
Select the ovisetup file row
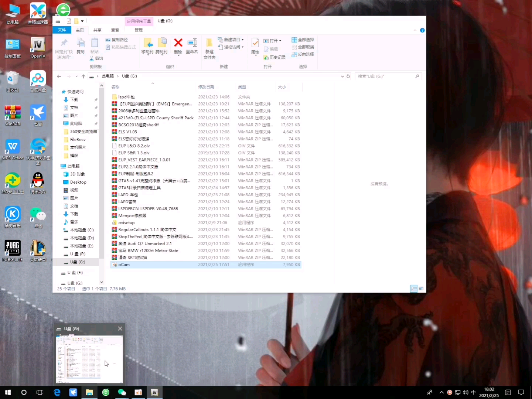click(x=206, y=223)
